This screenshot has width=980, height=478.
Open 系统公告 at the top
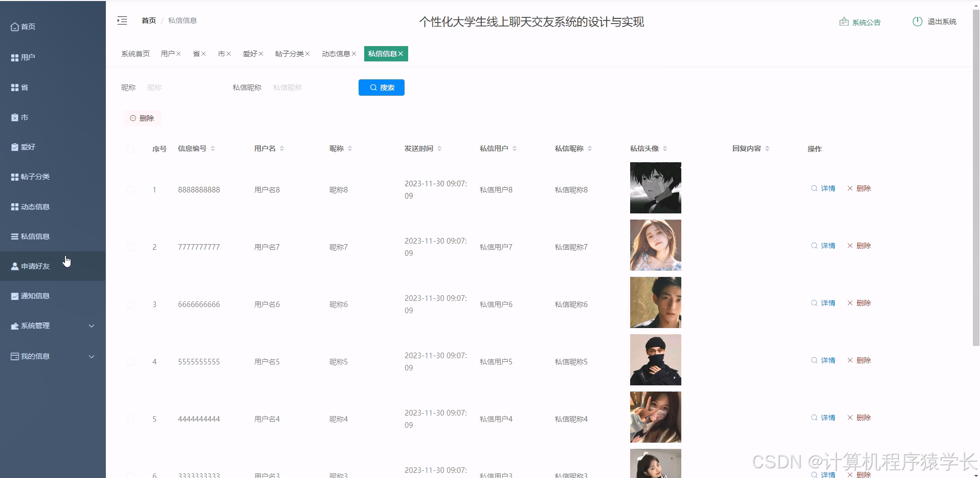(860, 22)
